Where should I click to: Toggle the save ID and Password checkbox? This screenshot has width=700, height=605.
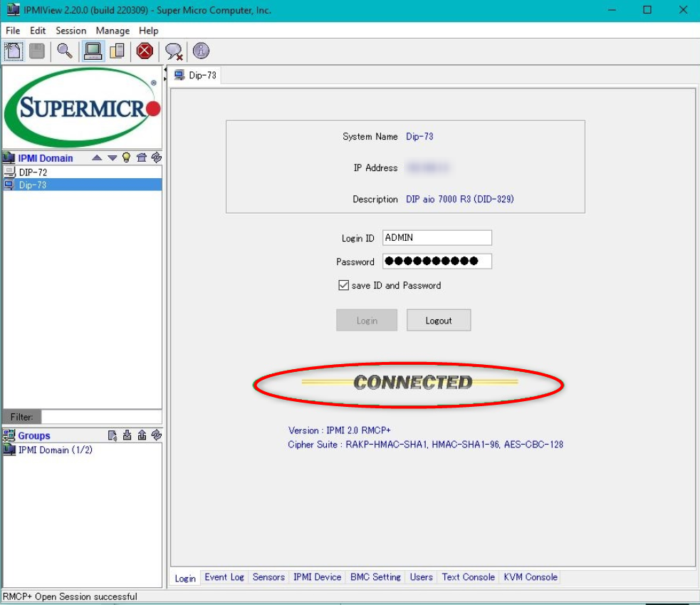coord(343,285)
